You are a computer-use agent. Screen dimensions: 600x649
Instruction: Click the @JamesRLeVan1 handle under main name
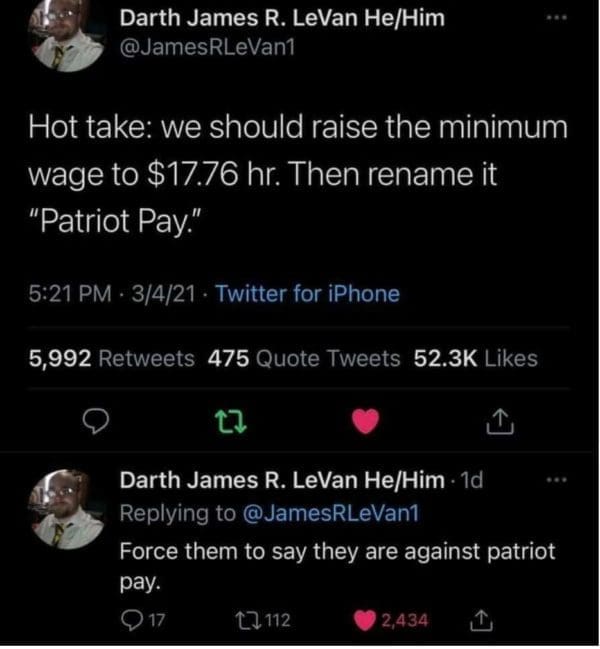[x=207, y=48]
